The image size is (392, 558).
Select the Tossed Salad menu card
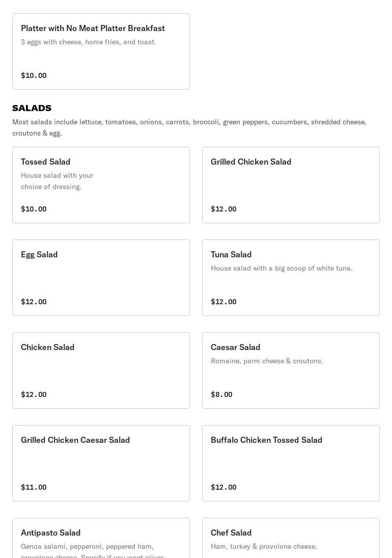click(x=101, y=185)
